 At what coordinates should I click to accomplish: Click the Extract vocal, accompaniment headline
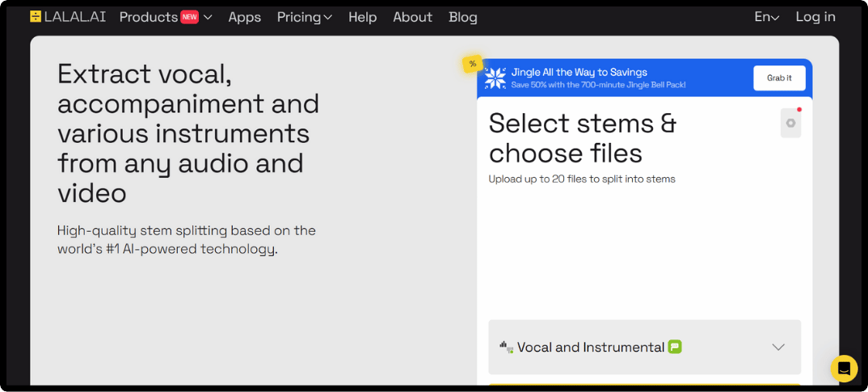188,133
